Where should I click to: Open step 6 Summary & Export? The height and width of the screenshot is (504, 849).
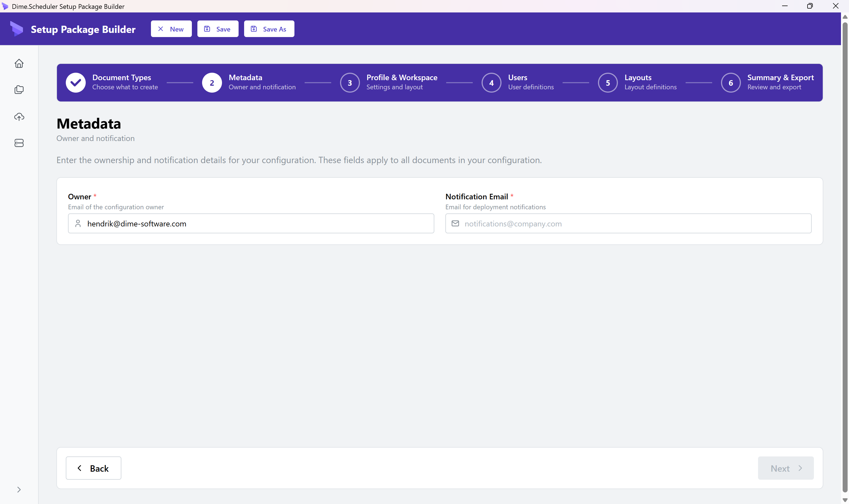pyautogui.click(x=730, y=83)
